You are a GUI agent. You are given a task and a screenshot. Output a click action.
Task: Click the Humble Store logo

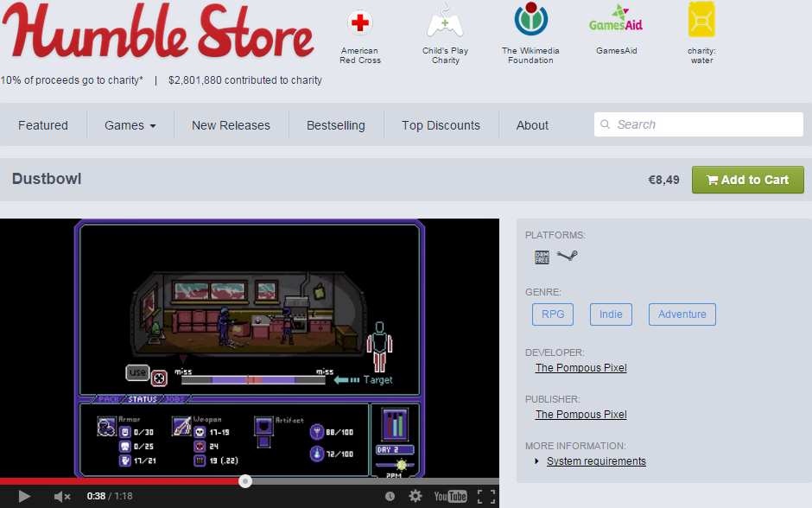pyautogui.click(x=158, y=31)
